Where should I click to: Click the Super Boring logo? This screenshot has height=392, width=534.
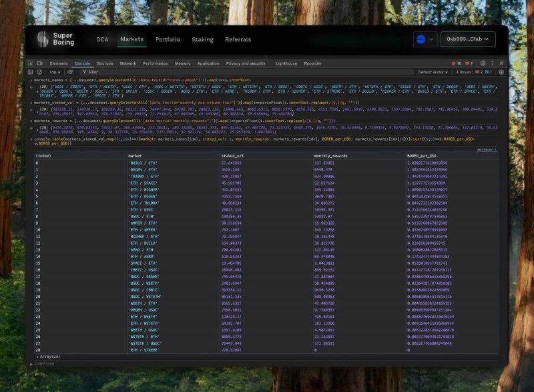pyautogui.click(x=55, y=39)
